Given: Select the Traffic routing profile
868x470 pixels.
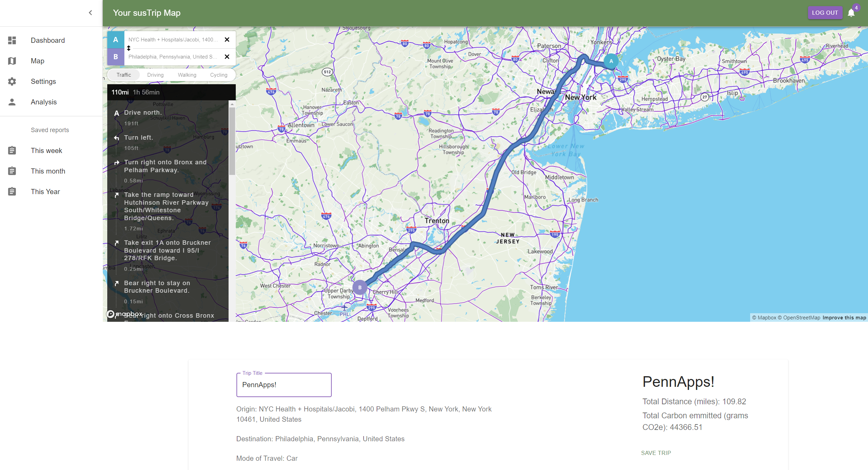Looking at the screenshot, I should pyautogui.click(x=124, y=75).
